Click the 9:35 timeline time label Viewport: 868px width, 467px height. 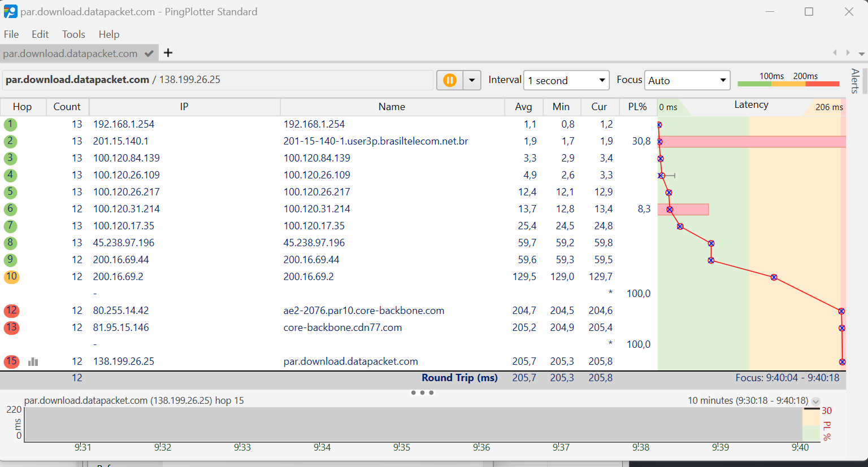click(402, 447)
